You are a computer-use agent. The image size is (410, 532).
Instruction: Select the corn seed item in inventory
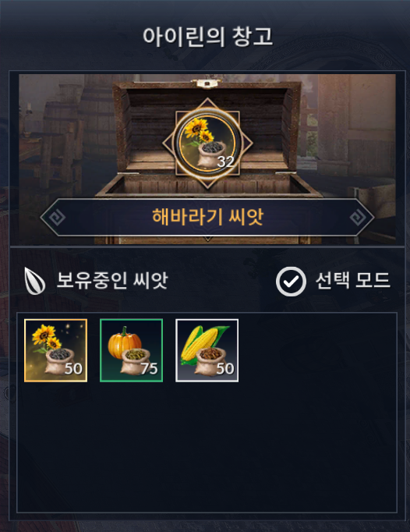[x=207, y=350]
